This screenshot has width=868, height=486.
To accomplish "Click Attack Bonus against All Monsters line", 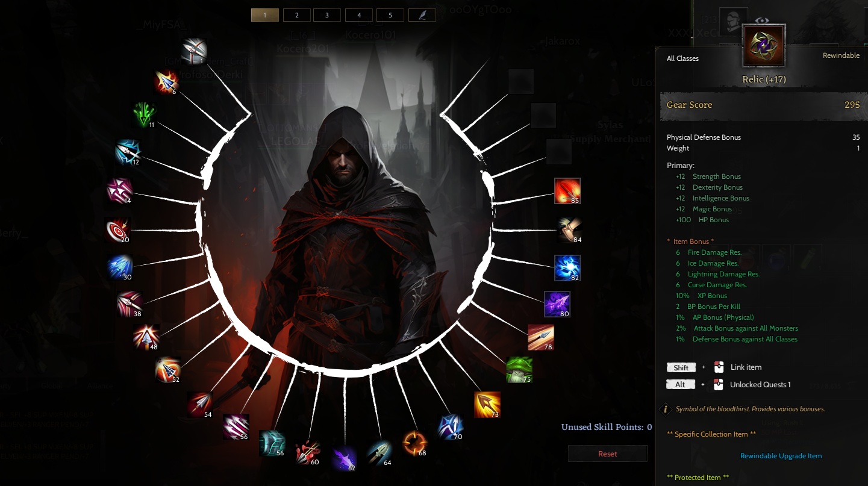I will 737,328.
